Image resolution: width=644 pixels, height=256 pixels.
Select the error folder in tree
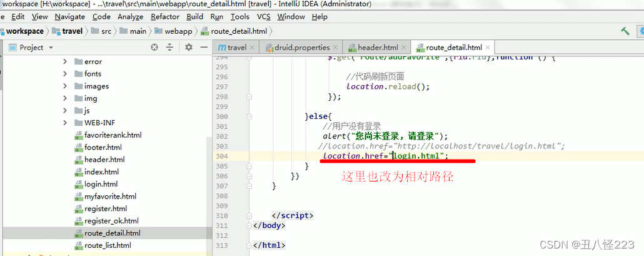pos(93,61)
